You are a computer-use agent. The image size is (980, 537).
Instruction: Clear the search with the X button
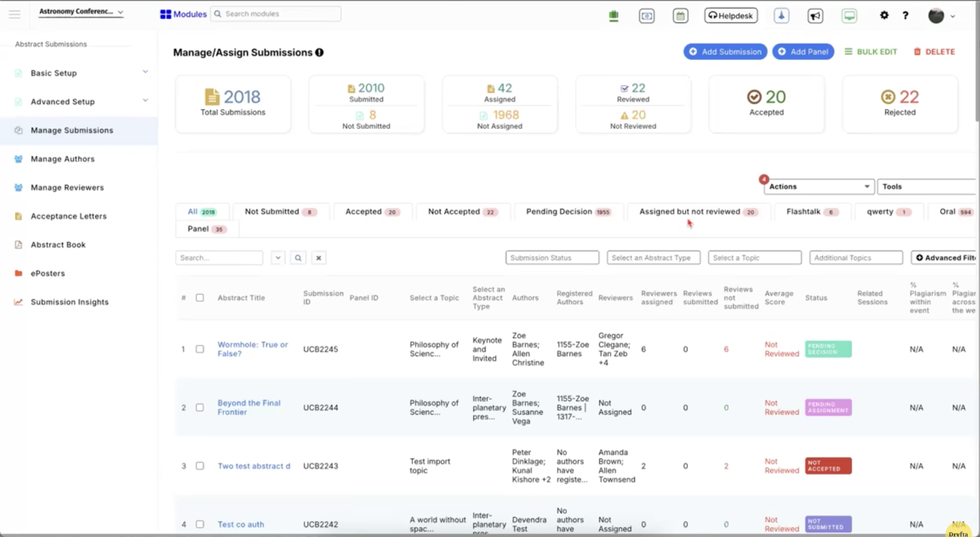pyautogui.click(x=318, y=258)
